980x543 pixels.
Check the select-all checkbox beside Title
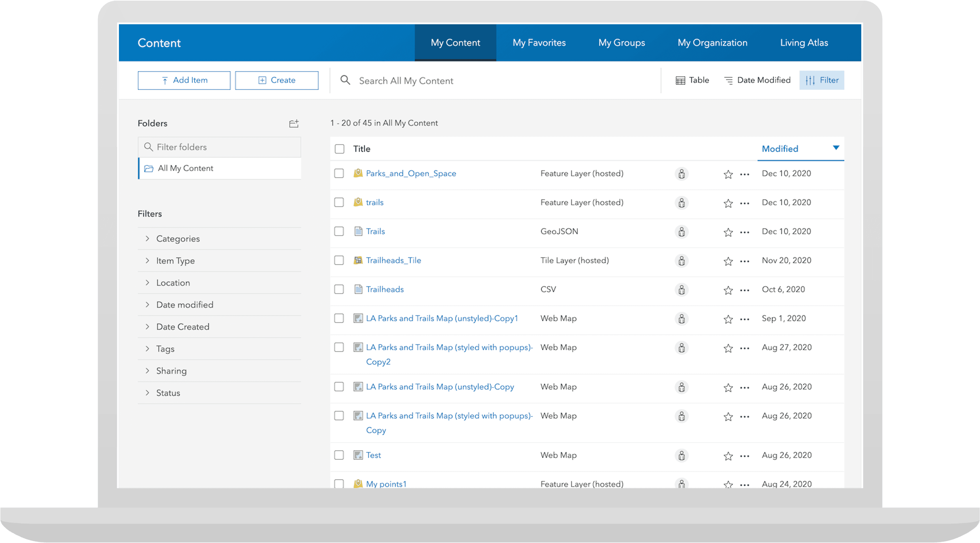coord(339,149)
